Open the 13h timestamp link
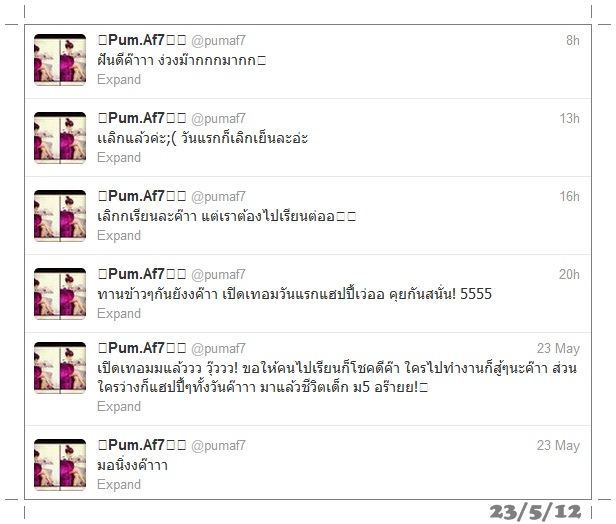Screen dimensions: 616x524 click(x=570, y=118)
